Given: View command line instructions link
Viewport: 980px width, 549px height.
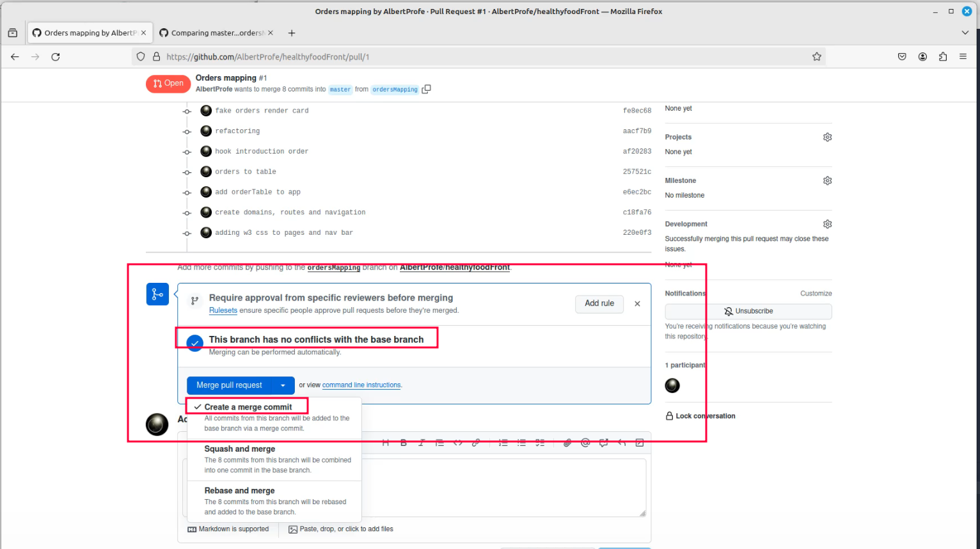Looking at the screenshot, I should tap(361, 385).
